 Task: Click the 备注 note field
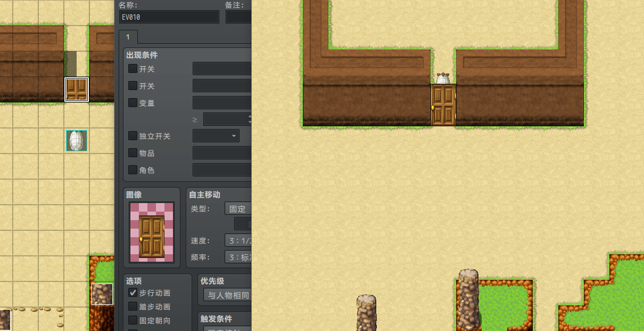pos(238,17)
